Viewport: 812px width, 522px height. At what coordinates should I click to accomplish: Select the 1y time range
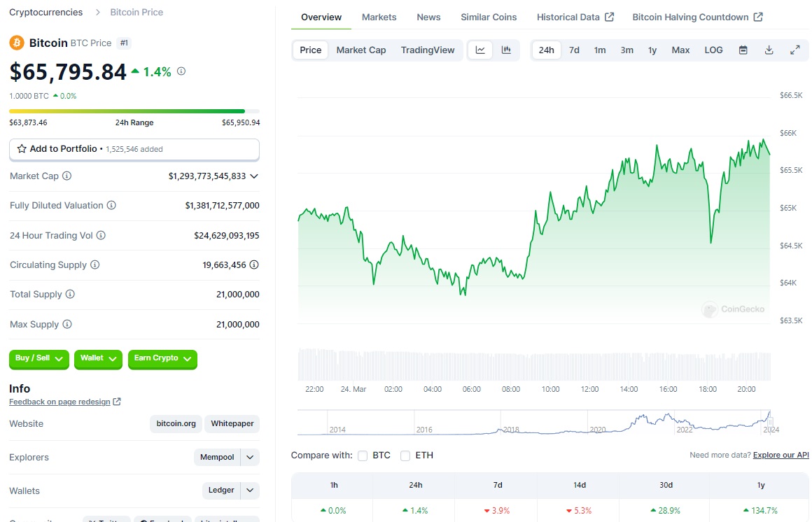tap(652, 50)
